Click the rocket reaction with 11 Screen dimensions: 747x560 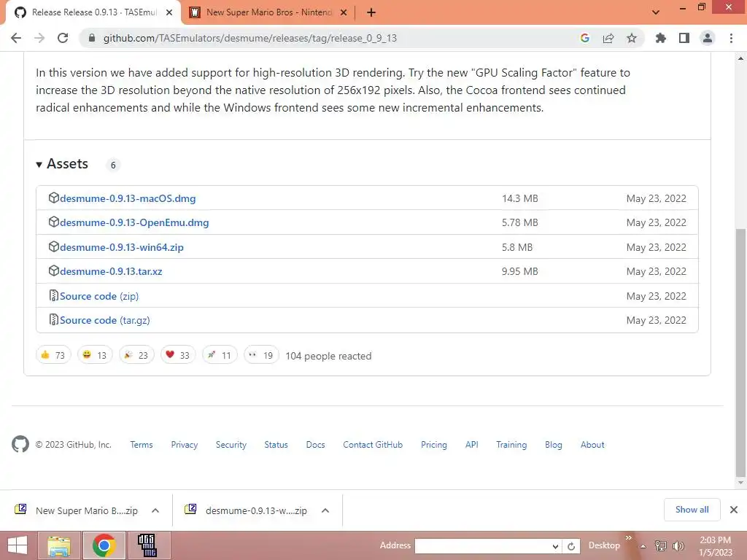(220, 355)
